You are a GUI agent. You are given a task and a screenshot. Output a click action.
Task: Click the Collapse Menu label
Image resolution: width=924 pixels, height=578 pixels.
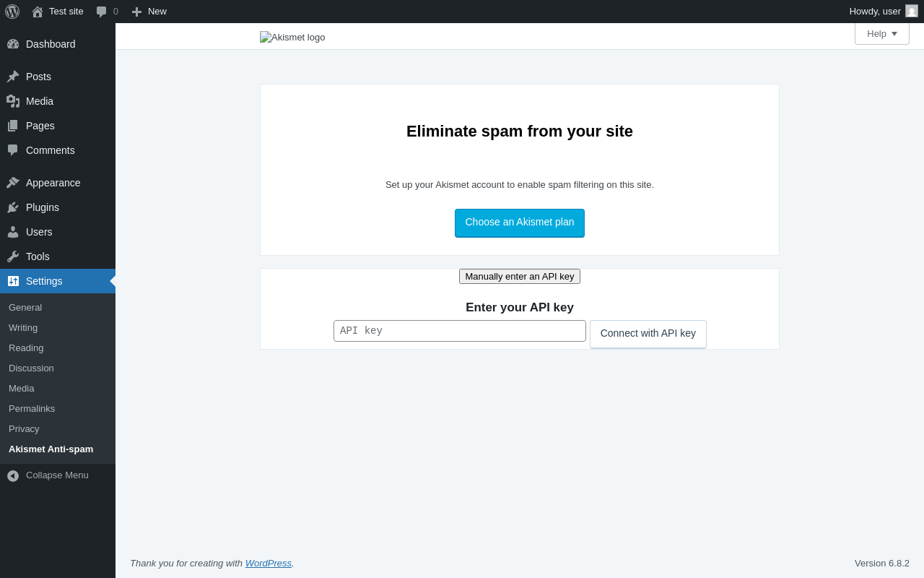pyautogui.click(x=57, y=475)
